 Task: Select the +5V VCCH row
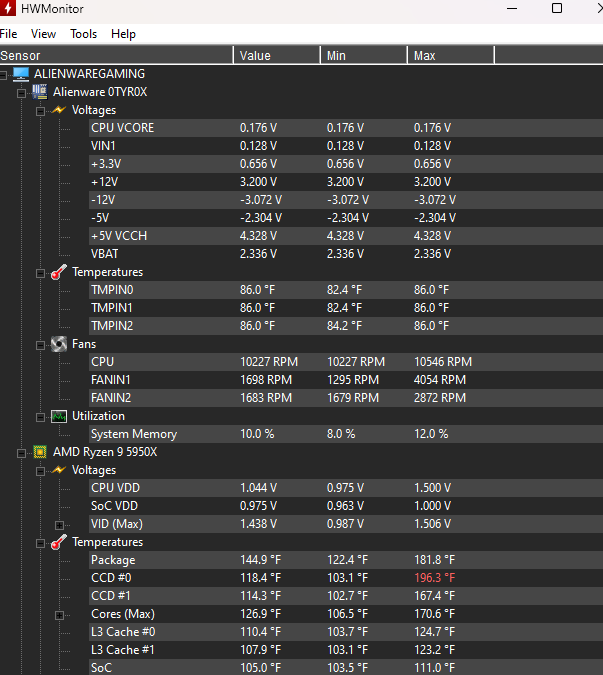(346, 236)
